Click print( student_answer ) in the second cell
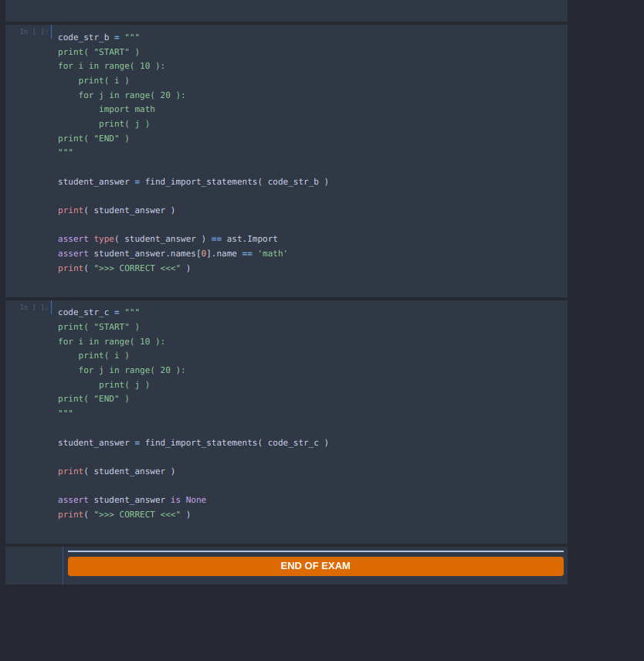 coord(117,471)
